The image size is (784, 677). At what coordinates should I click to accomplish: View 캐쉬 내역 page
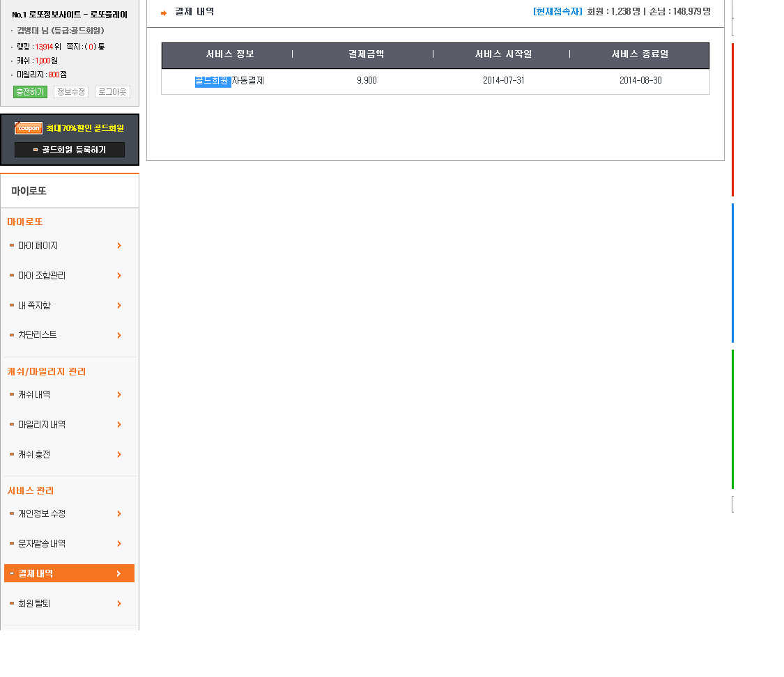point(34,395)
